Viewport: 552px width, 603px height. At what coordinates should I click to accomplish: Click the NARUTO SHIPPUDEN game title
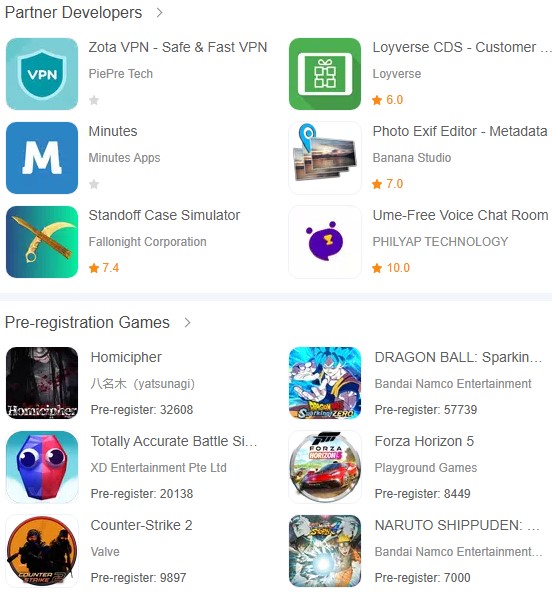[x=457, y=525]
